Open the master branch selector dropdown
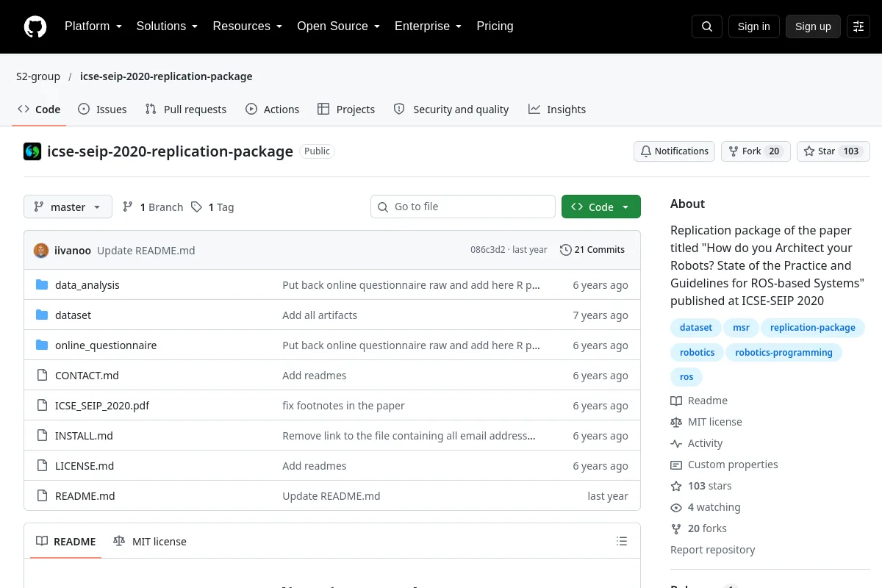This screenshot has height=588, width=882. coord(68,207)
